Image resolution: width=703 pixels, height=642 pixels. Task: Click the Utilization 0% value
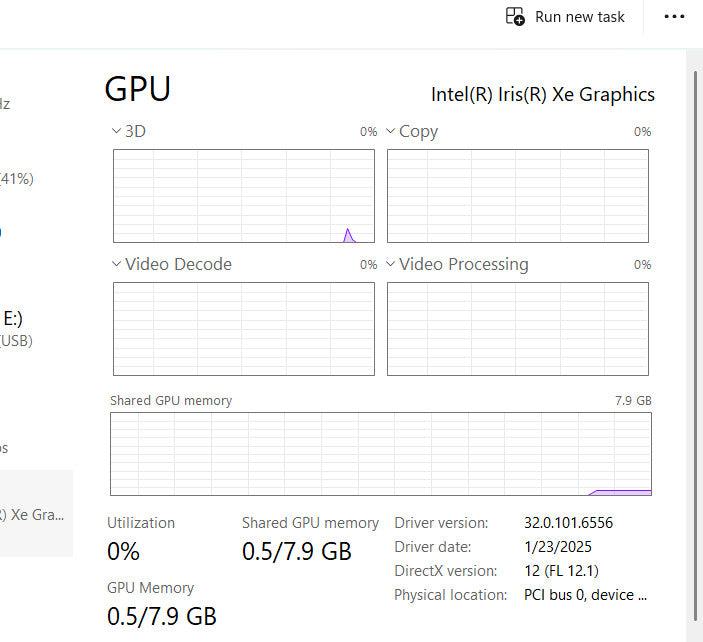pos(124,551)
